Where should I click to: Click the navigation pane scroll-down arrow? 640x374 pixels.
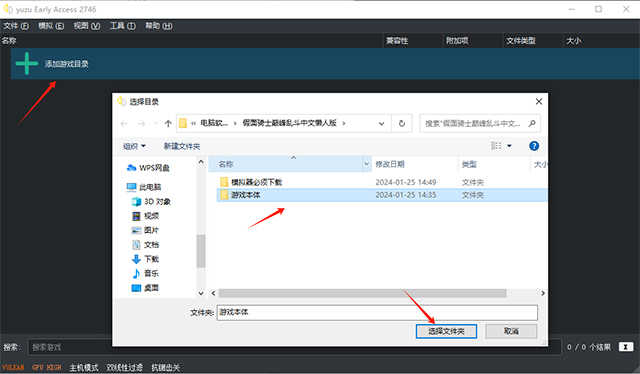pyautogui.click(x=201, y=293)
